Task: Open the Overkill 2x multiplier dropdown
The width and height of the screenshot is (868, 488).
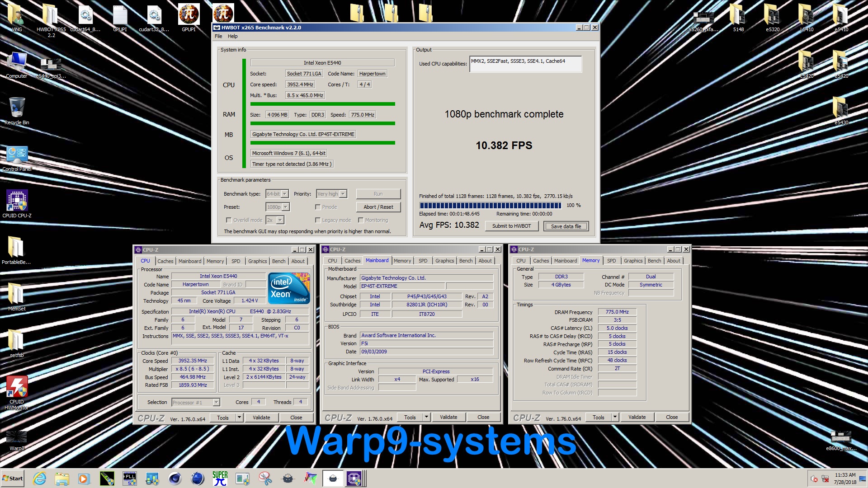Action: pyautogui.click(x=275, y=220)
